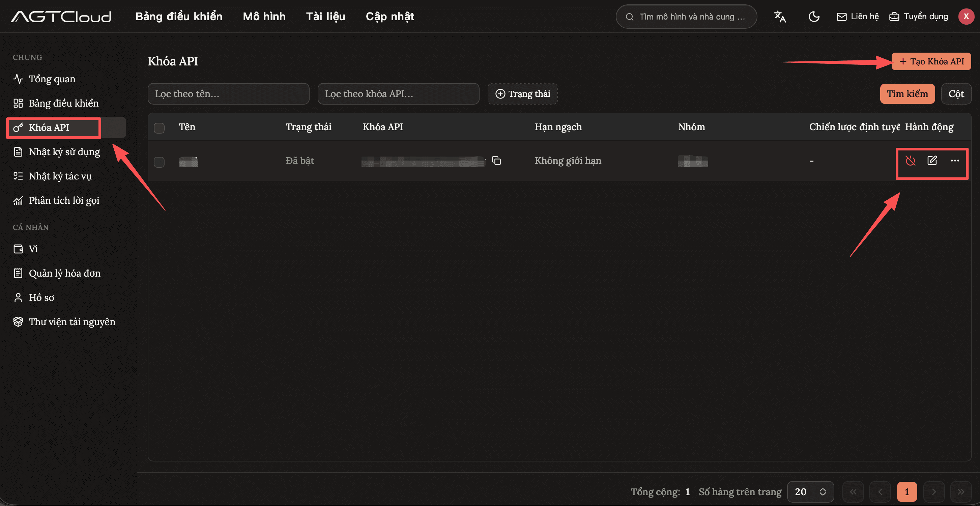Image resolution: width=980 pixels, height=506 pixels.
Task: Open Nhật ký tác vụ page
Action: (x=53, y=176)
